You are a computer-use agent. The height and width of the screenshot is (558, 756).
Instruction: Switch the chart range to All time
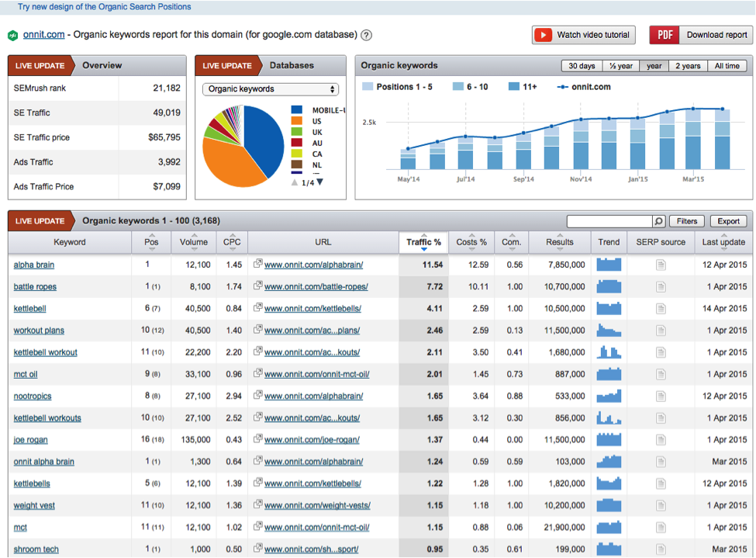point(727,65)
